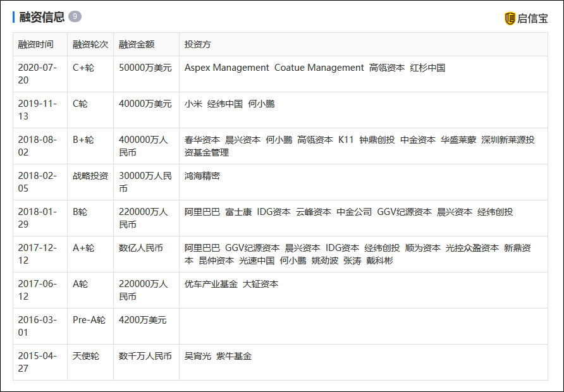Open GGV纪源资本 in the B轮 row
Image resolution: width=564 pixels, height=392 pixels.
pyautogui.click(x=404, y=211)
